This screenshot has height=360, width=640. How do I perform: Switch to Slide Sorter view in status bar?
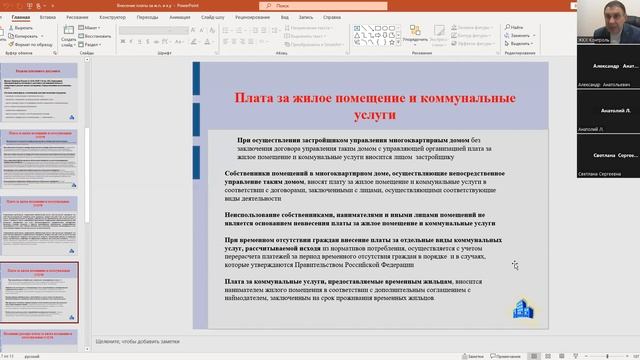coord(548,356)
